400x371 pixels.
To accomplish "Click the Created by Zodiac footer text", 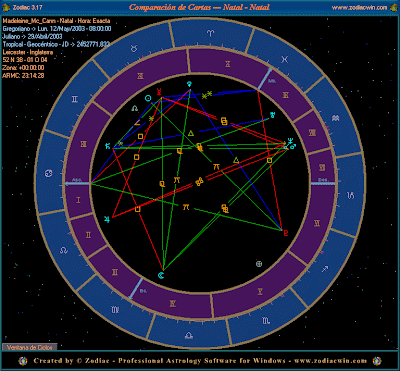I will [x=200, y=361].
